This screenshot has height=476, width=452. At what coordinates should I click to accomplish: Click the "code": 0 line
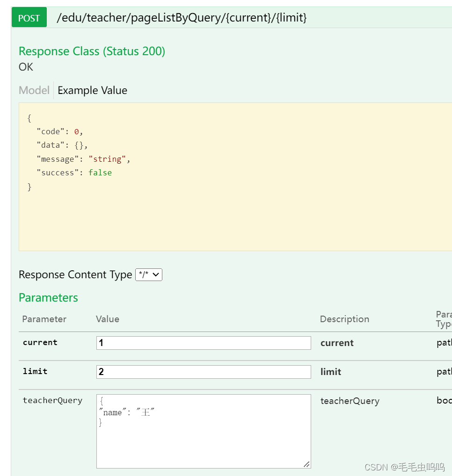59,131
